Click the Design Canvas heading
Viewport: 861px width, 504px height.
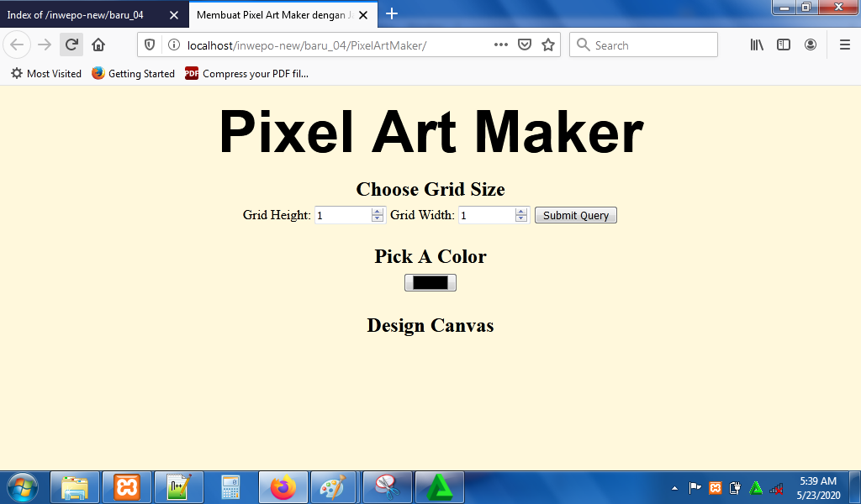430,325
